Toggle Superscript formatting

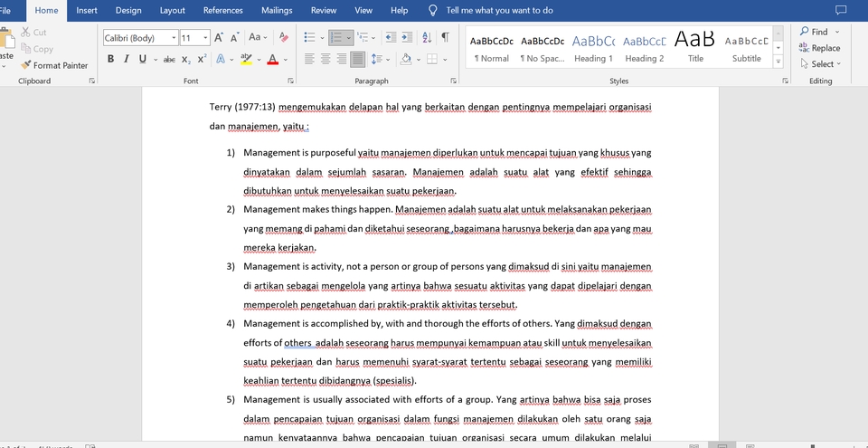tap(202, 59)
